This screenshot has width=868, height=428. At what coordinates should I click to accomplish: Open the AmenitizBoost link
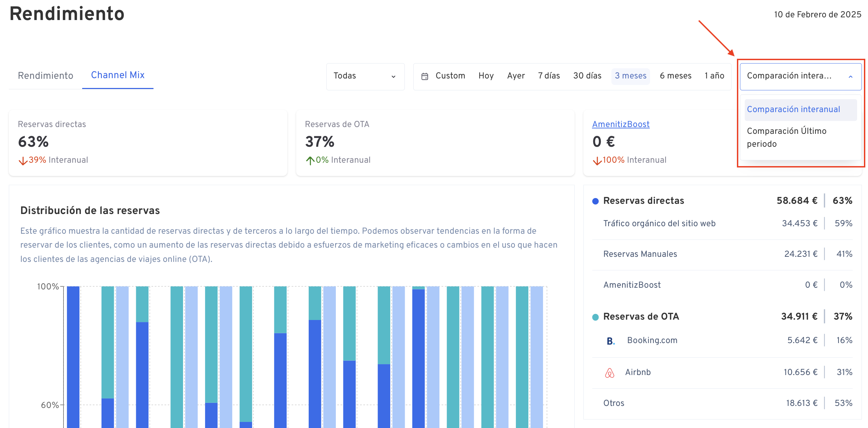point(621,124)
